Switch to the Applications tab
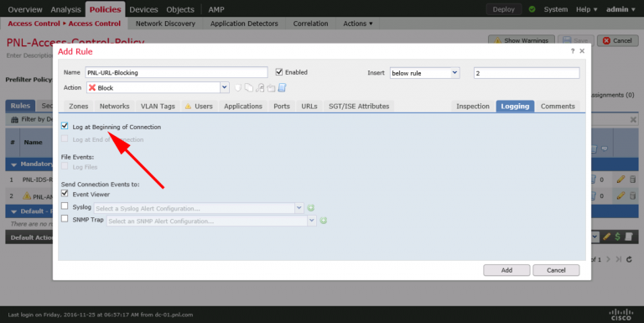 click(x=242, y=106)
